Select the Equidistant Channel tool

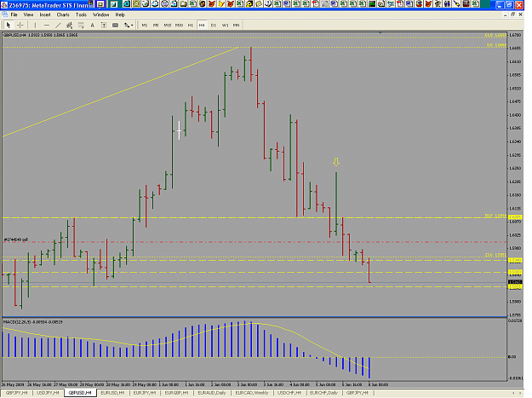70,25
